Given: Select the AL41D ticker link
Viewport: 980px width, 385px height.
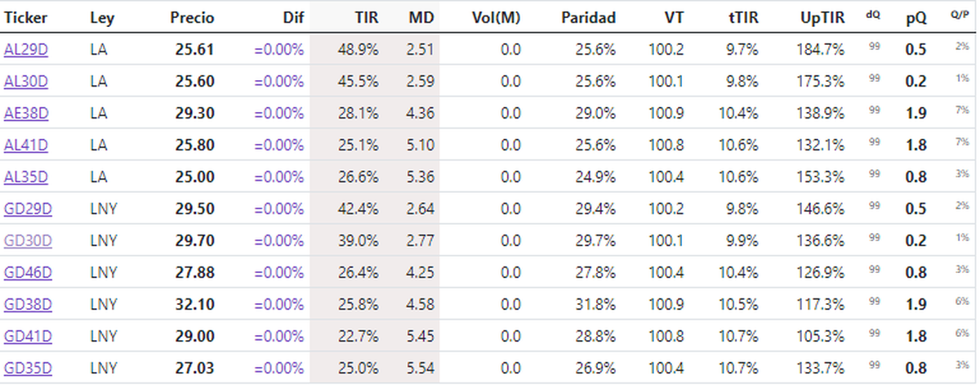Looking at the screenshot, I should (26, 145).
